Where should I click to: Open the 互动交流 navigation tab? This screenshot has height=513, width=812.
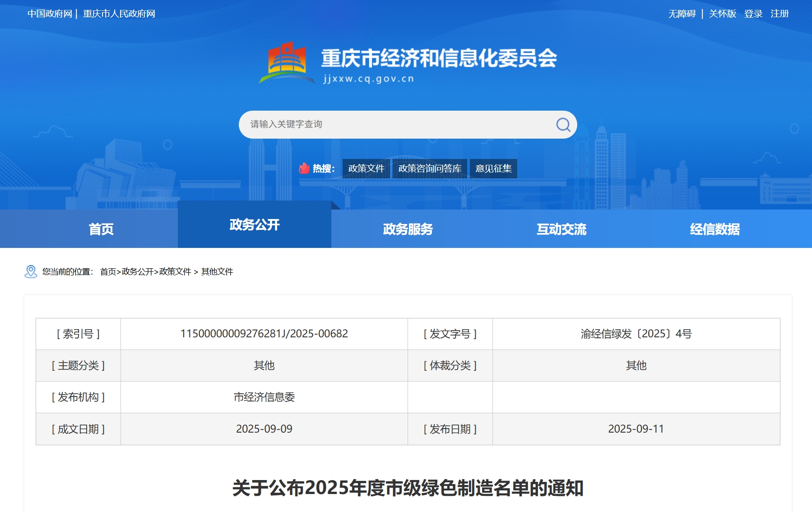click(x=561, y=229)
